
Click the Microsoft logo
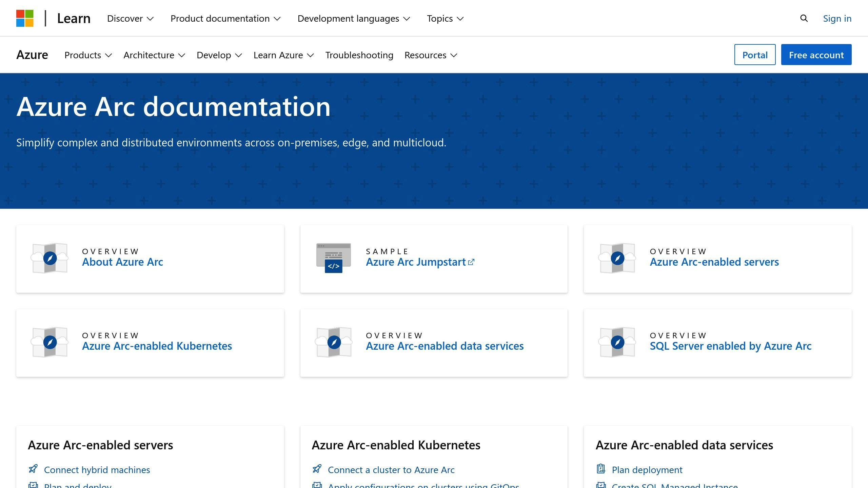click(x=25, y=18)
